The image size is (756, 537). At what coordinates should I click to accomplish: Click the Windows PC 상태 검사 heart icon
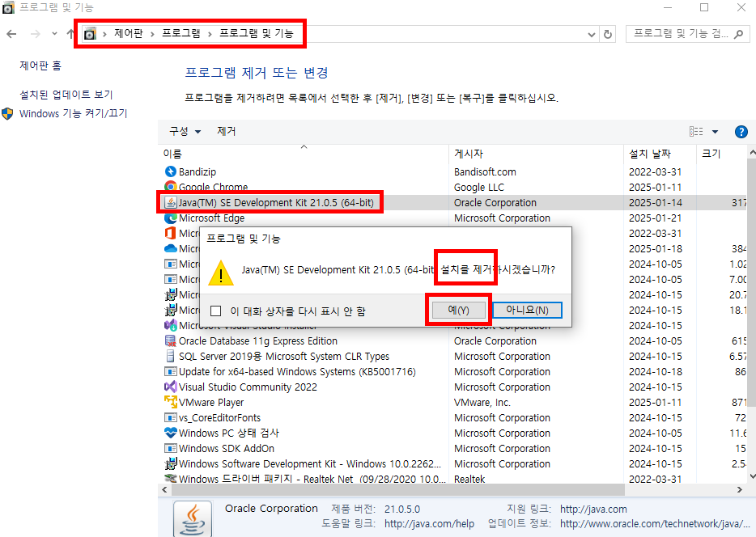click(x=170, y=433)
